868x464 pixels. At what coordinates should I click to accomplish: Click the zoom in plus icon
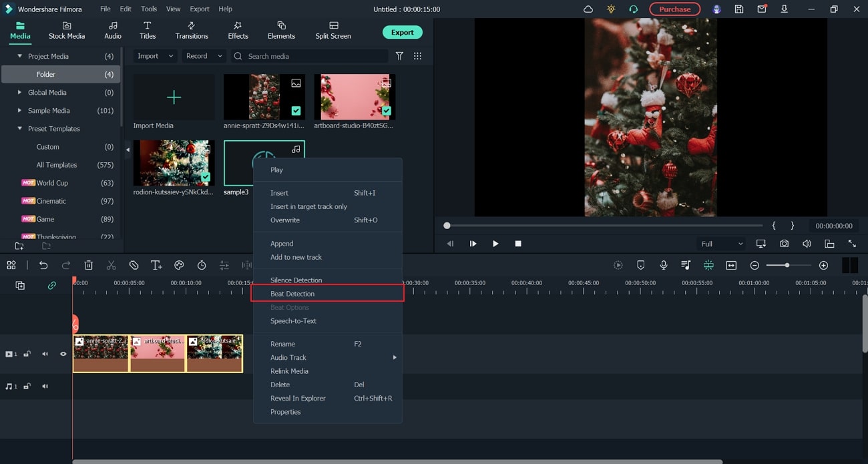point(823,265)
